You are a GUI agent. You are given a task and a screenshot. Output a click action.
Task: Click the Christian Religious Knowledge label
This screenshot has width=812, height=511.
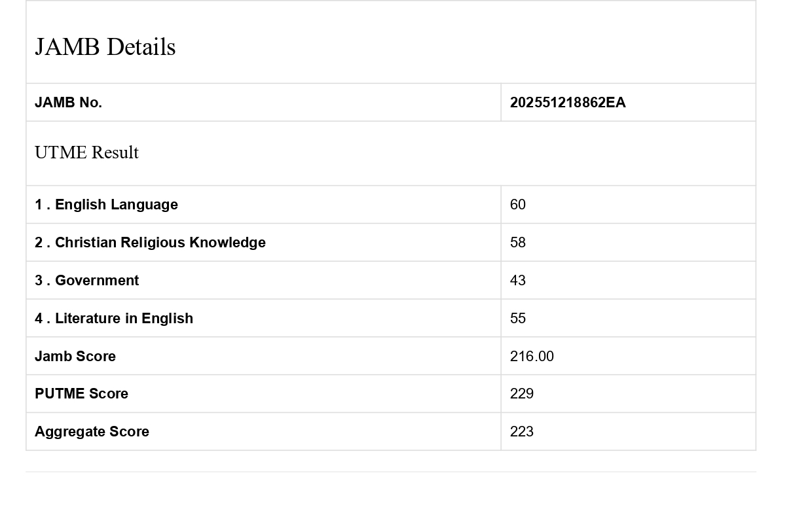click(x=160, y=243)
